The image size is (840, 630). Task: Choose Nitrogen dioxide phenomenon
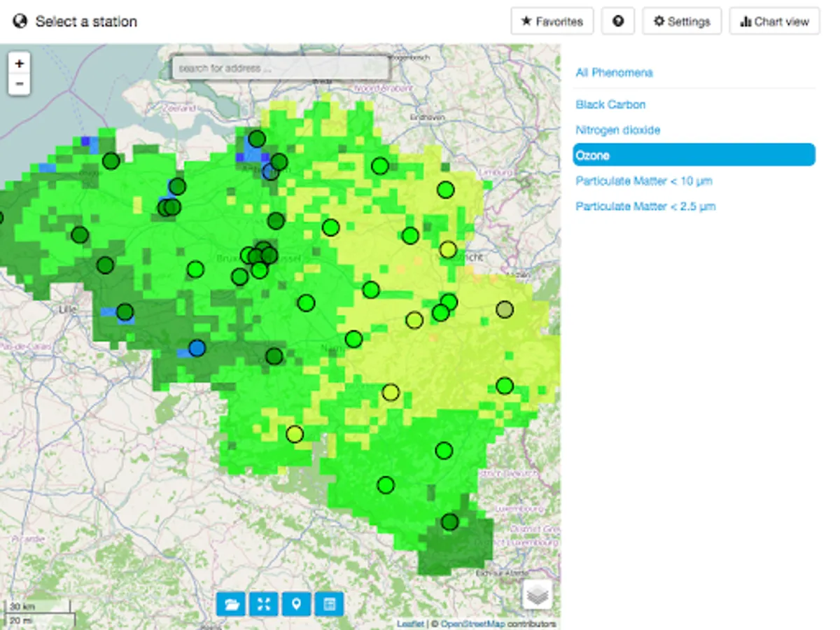[618, 130]
